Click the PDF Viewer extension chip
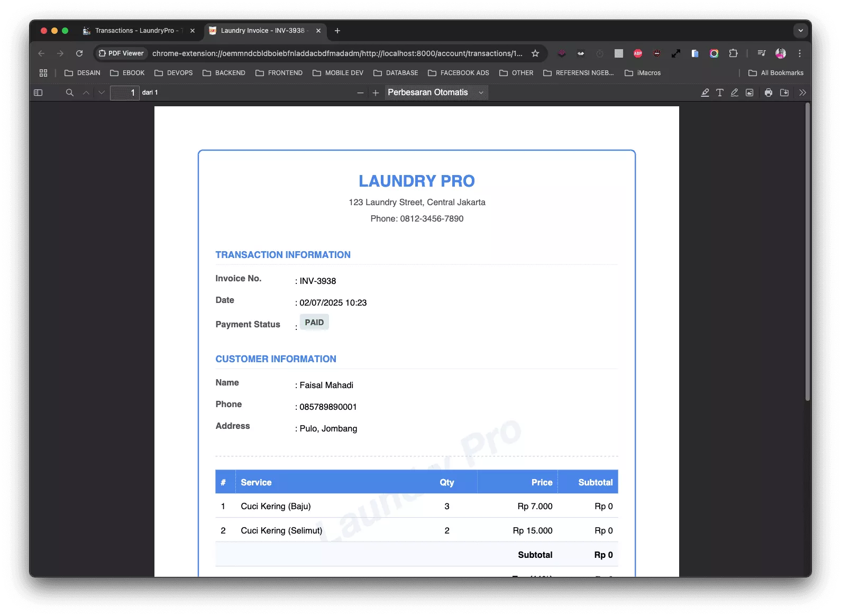Screen dimensions: 841x616 121,53
